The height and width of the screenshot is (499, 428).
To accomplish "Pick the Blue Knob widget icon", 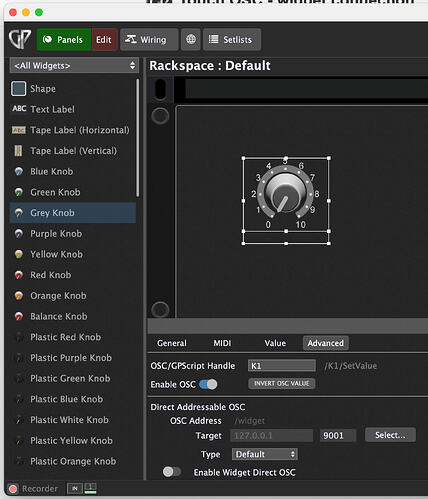I will pyautogui.click(x=19, y=172).
